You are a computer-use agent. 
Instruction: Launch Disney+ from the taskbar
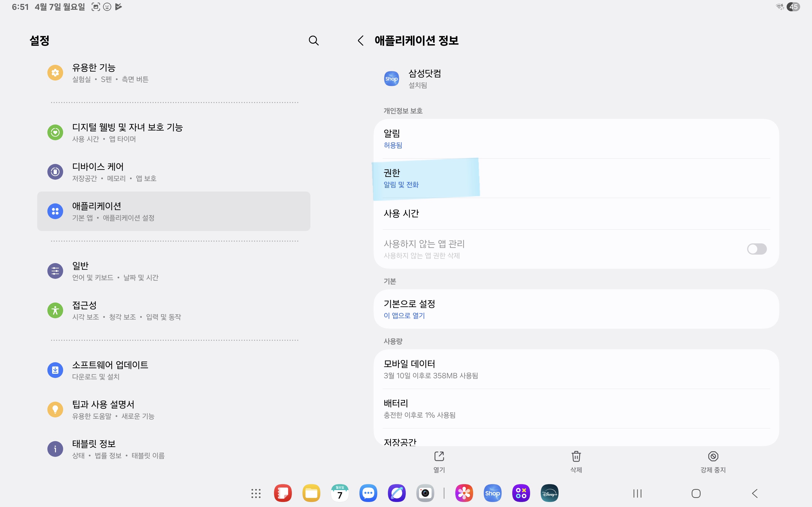(549, 493)
